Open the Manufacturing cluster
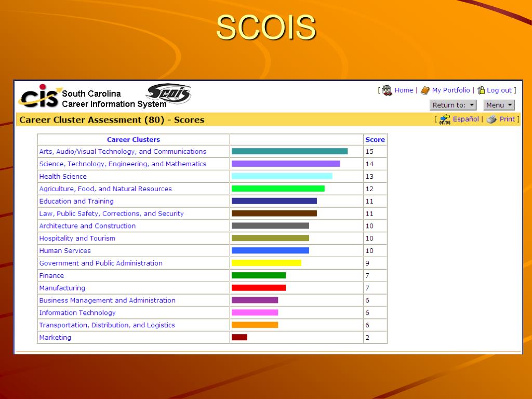The height and width of the screenshot is (399, 532). (62, 288)
